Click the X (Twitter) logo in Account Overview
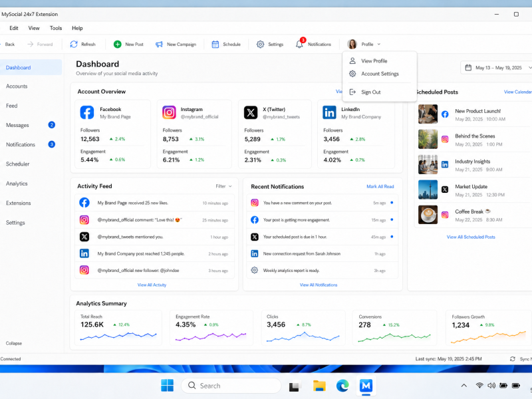532x399 pixels. tap(251, 112)
